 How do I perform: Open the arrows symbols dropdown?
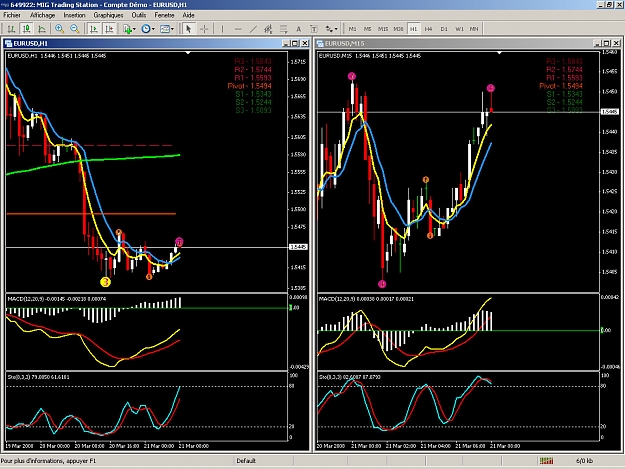pyautogui.click(x=332, y=29)
